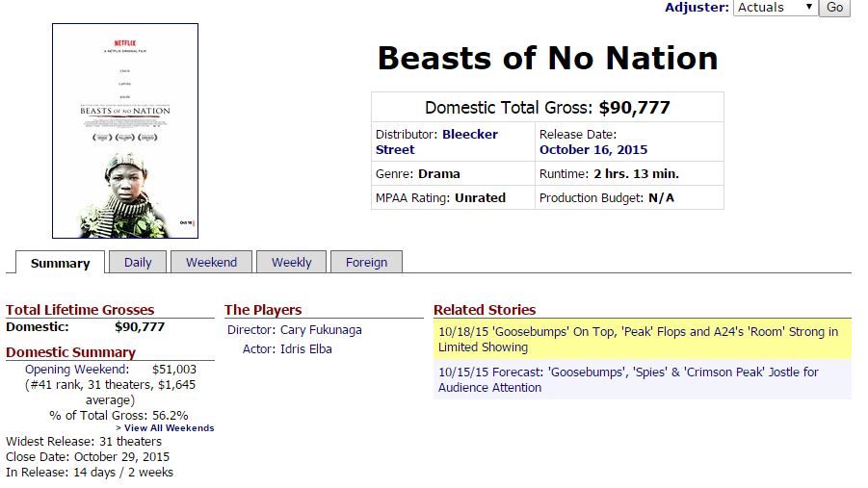Click the Director label link
Image resolution: width=868 pixels, height=488 pixels.
[x=251, y=330]
